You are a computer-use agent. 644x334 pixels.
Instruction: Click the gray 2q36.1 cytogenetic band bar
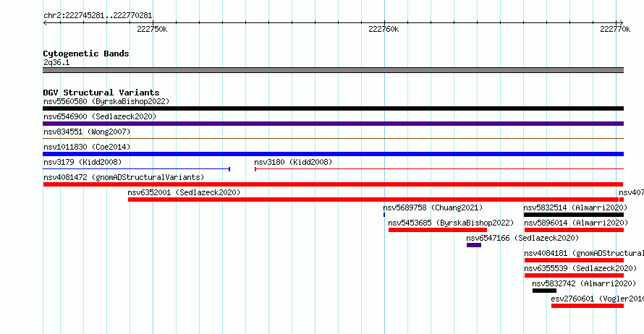pyautogui.click(x=333, y=70)
